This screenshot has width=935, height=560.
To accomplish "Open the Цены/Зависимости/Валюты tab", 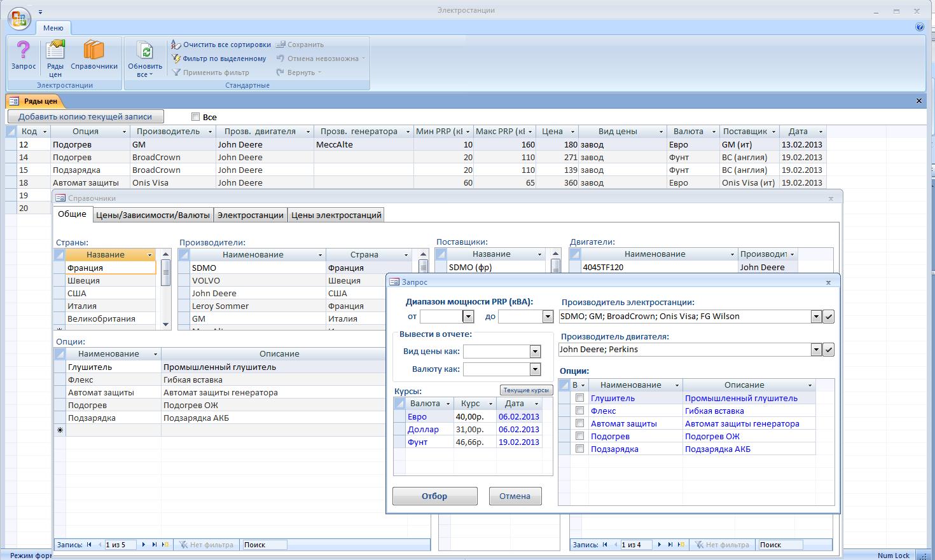I will tap(153, 215).
